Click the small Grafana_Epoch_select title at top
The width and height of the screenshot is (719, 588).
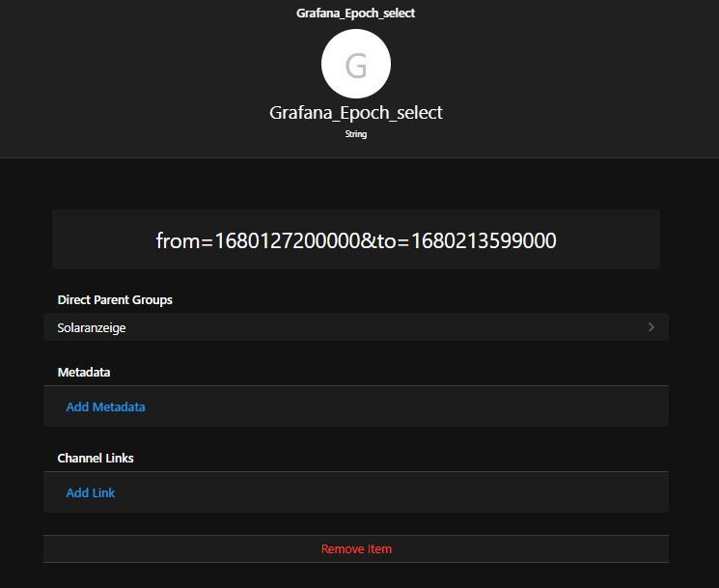355,14
